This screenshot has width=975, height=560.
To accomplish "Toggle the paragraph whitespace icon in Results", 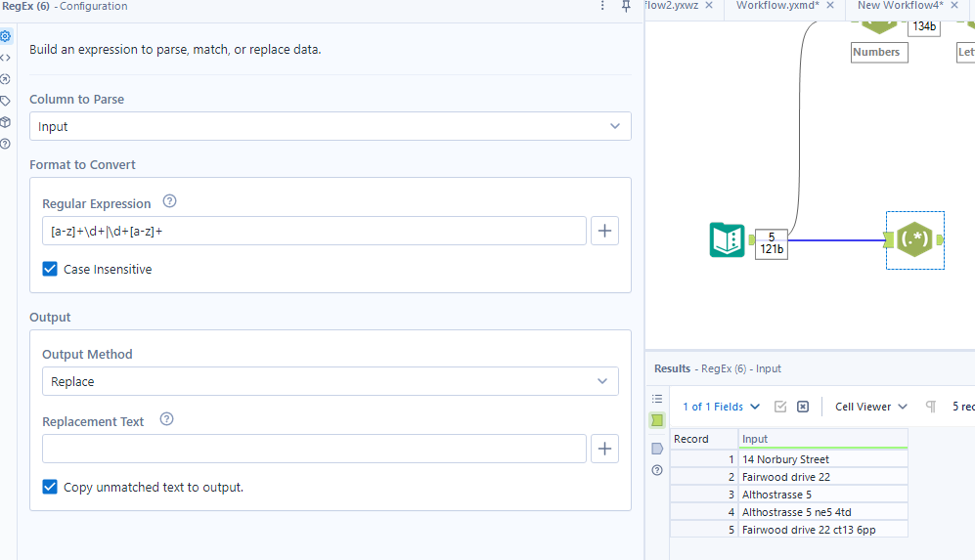I will (x=931, y=407).
